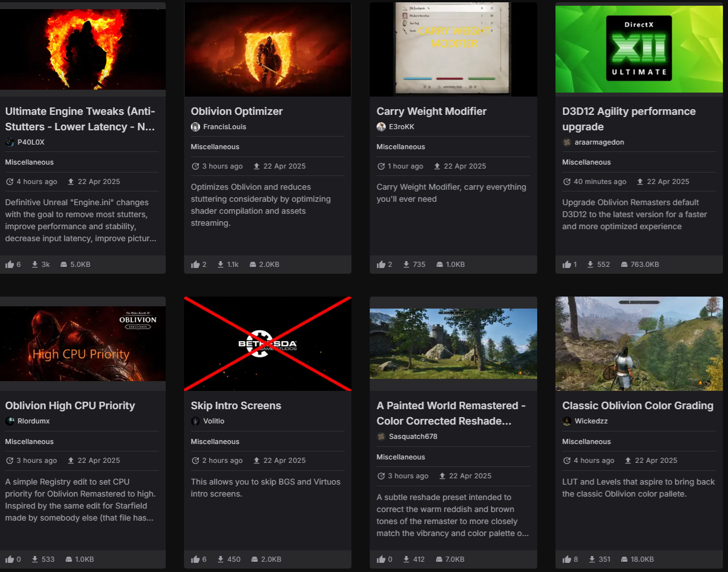This screenshot has width=728, height=572.
Task: Visit author FrancisLouis profile
Action: [x=225, y=127]
